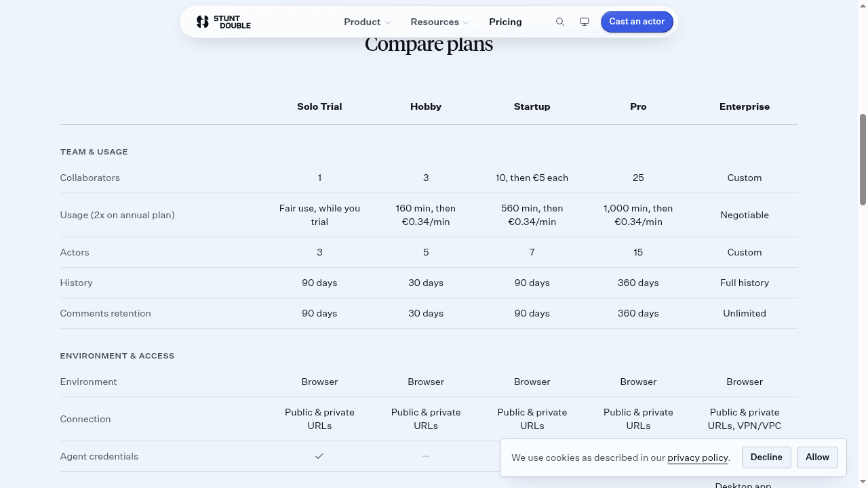Click Hobby agent credentials dash
The width and height of the screenshot is (868, 488).
[x=426, y=456]
